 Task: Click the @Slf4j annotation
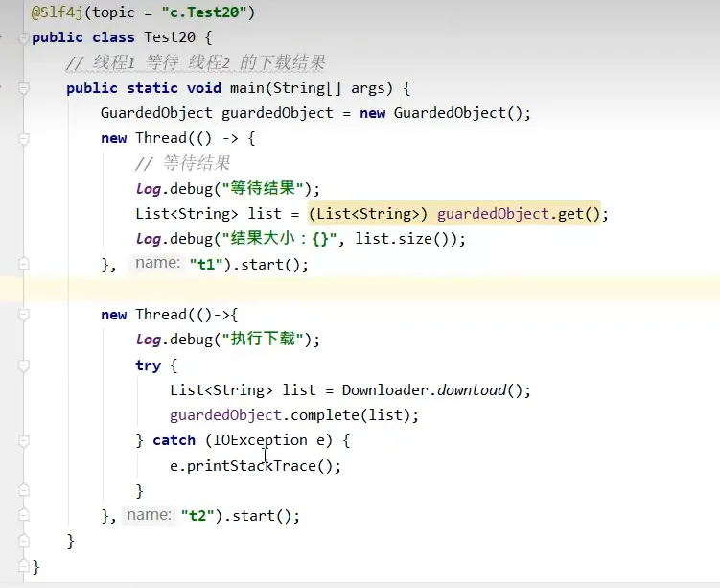(x=57, y=12)
